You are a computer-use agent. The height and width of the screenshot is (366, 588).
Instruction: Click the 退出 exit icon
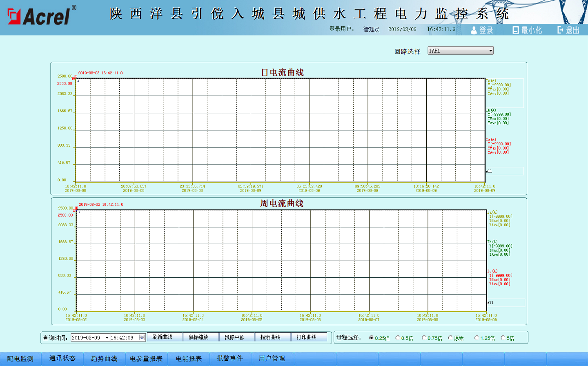(x=560, y=30)
